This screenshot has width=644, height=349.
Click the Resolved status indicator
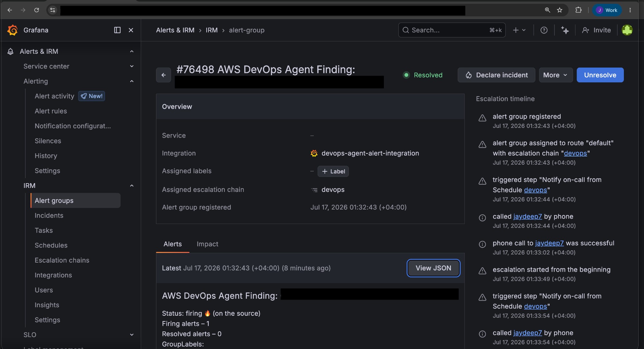pyautogui.click(x=423, y=75)
